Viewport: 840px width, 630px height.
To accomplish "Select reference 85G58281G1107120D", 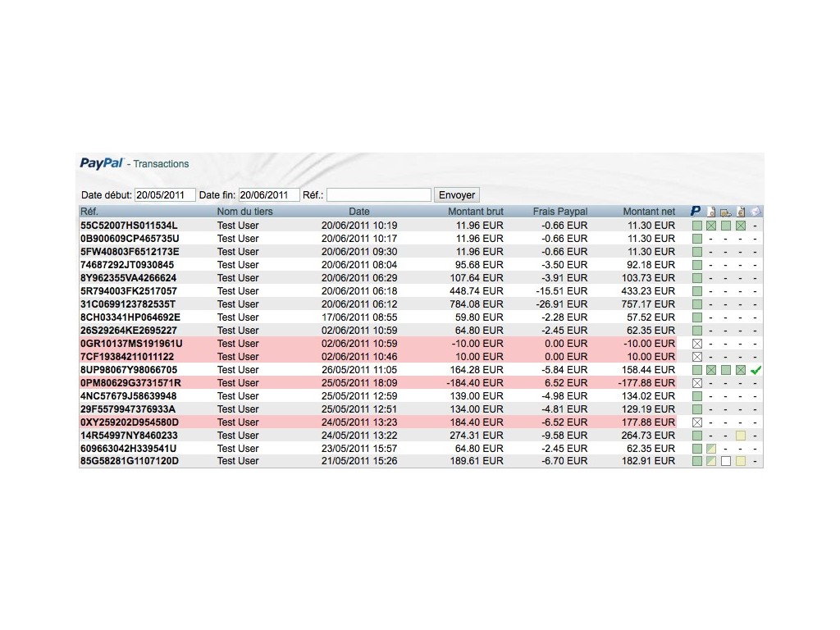I will tap(129, 461).
